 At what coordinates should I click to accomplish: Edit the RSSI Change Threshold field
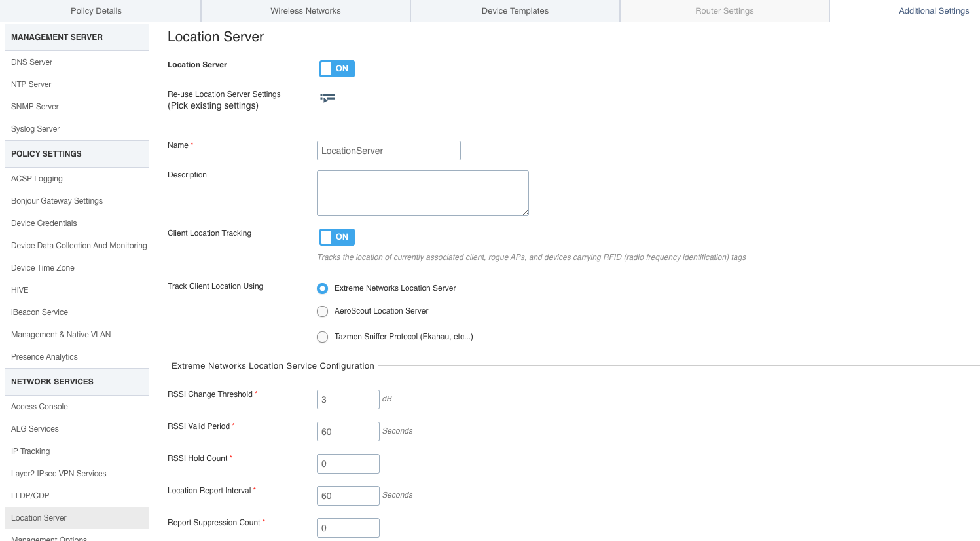348,400
